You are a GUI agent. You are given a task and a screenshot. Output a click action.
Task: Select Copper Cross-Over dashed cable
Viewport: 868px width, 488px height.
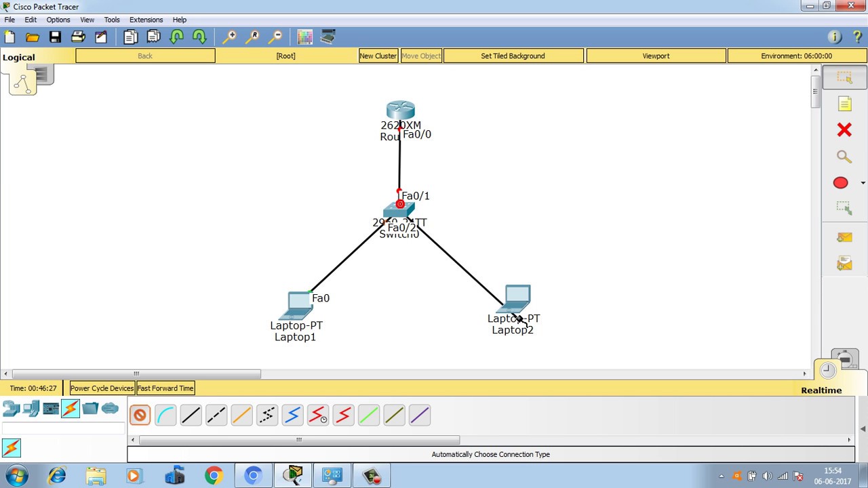point(216,415)
